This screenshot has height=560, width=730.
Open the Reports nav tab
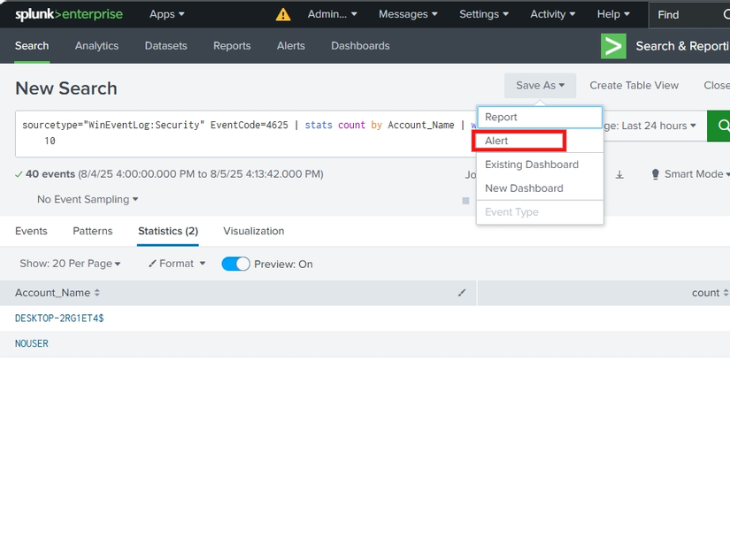pos(232,46)
